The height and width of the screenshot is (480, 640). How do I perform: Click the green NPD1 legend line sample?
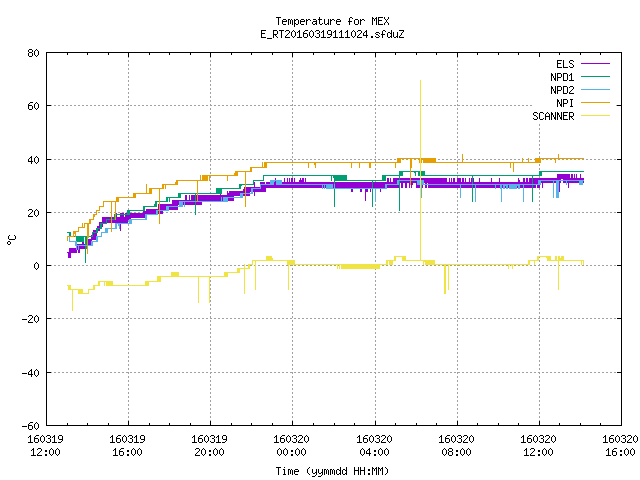tap(595, 77)
